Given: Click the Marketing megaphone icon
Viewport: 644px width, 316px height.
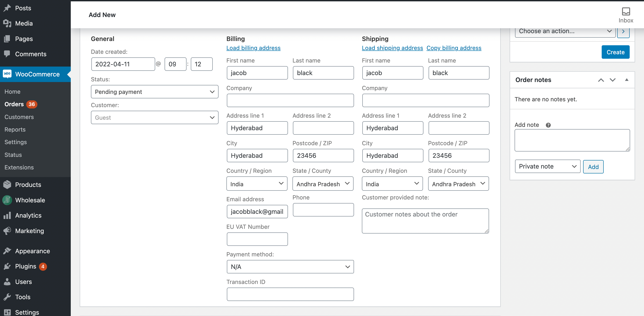Looking at the screenshot, I should (x=7, y=231).
